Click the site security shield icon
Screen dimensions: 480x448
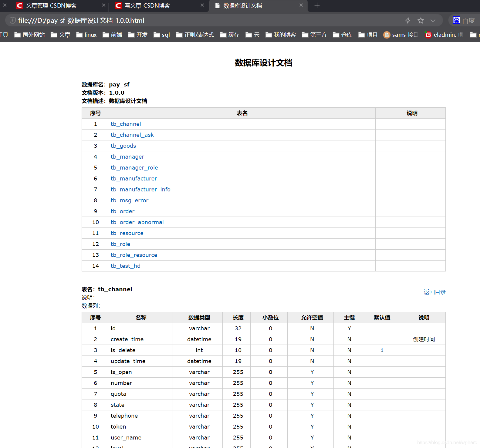[12, 20]
